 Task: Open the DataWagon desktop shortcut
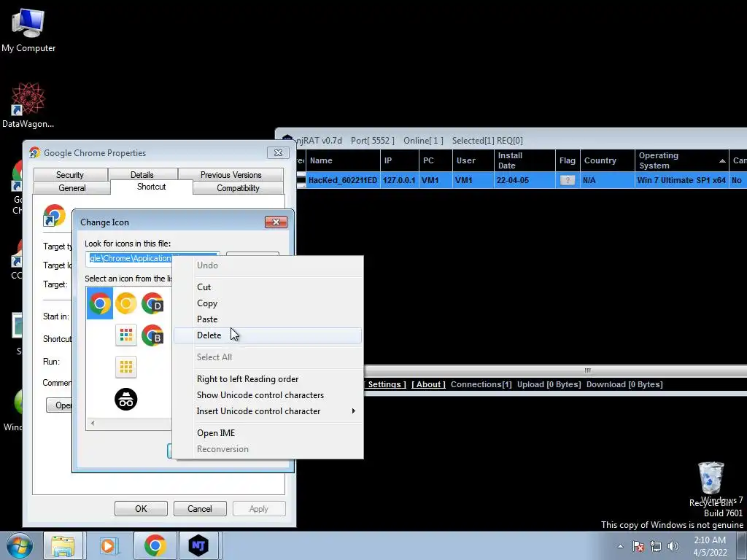coord(28,105)
